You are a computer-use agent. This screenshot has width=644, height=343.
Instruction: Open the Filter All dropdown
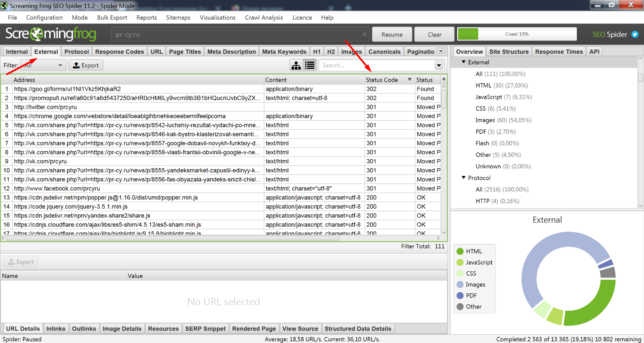(43, 65)
